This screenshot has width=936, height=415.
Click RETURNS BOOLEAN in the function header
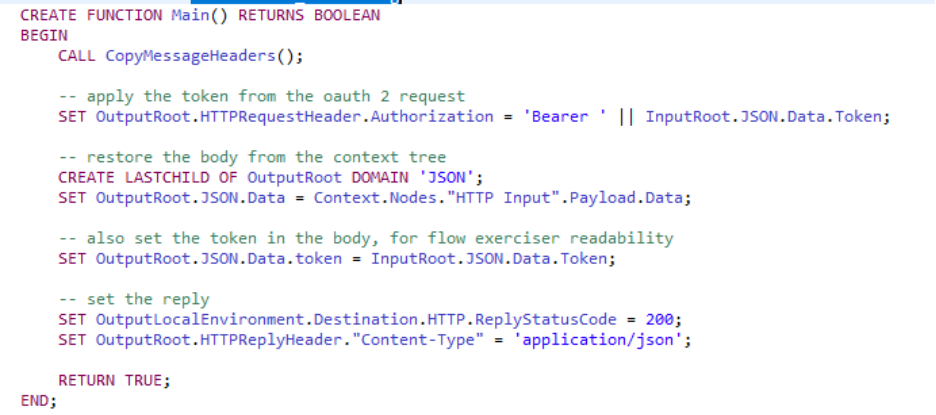pyautogui.click(x=309, y=16)
